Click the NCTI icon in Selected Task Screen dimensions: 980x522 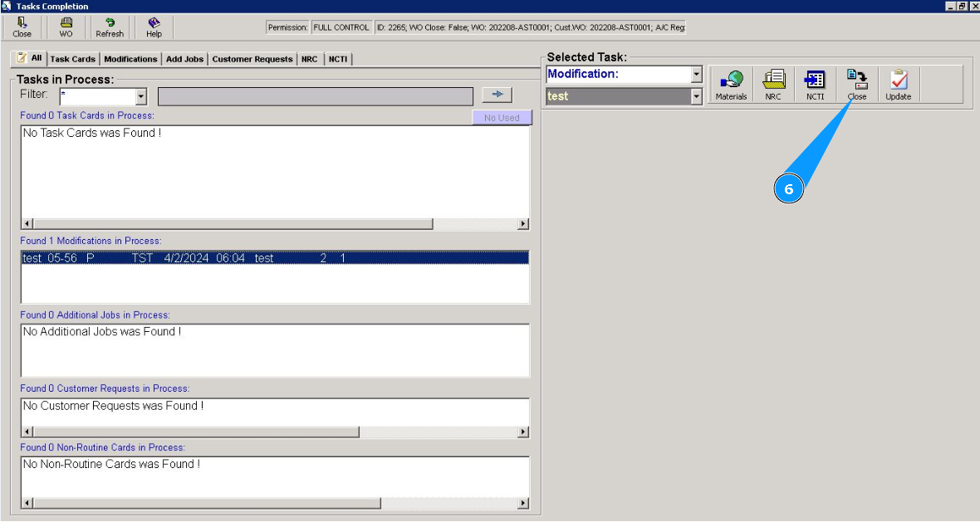815,85
